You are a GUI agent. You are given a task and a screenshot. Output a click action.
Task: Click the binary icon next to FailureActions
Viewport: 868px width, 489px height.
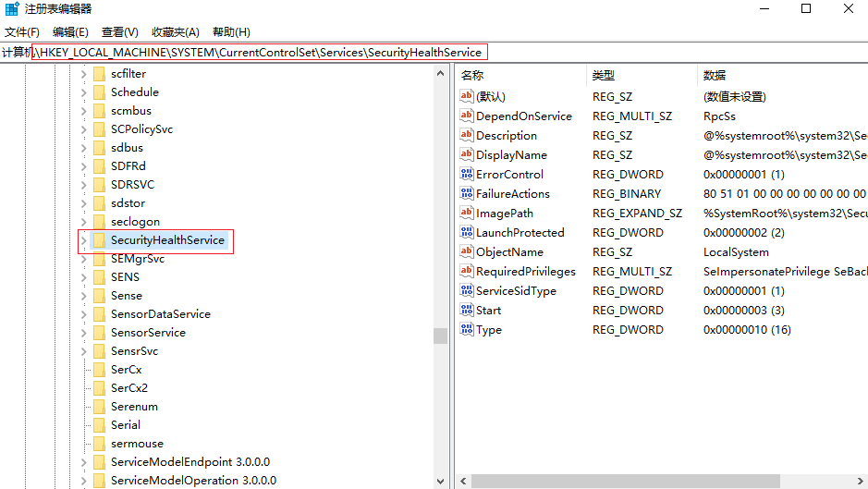[466, 194]
